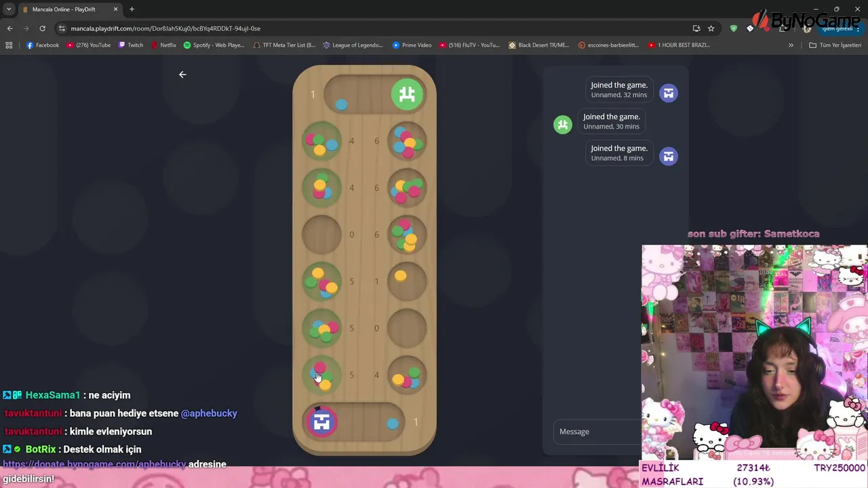
Task: Bookmark this page with the star icon
Action: click(x=711, y=28)
